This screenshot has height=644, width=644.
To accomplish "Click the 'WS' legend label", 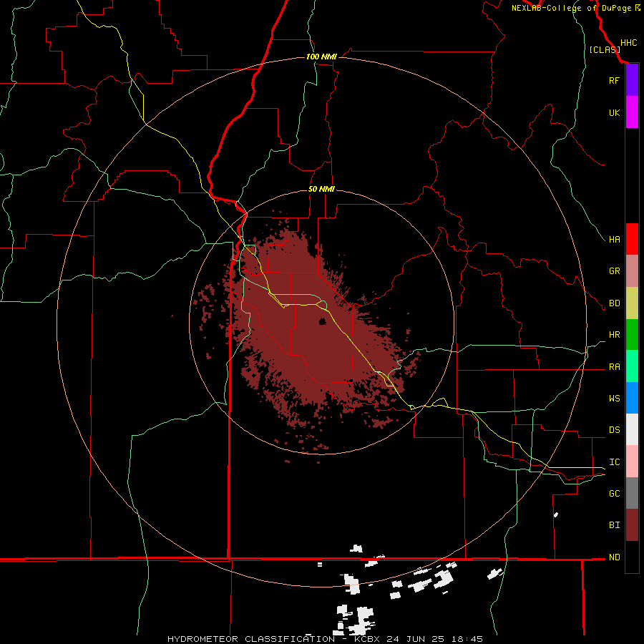I will [x=614, y=399].
